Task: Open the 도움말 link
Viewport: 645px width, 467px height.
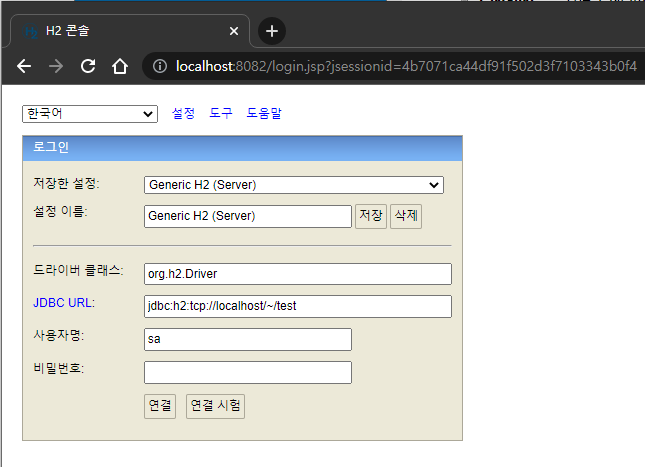Action: point(264,113)
